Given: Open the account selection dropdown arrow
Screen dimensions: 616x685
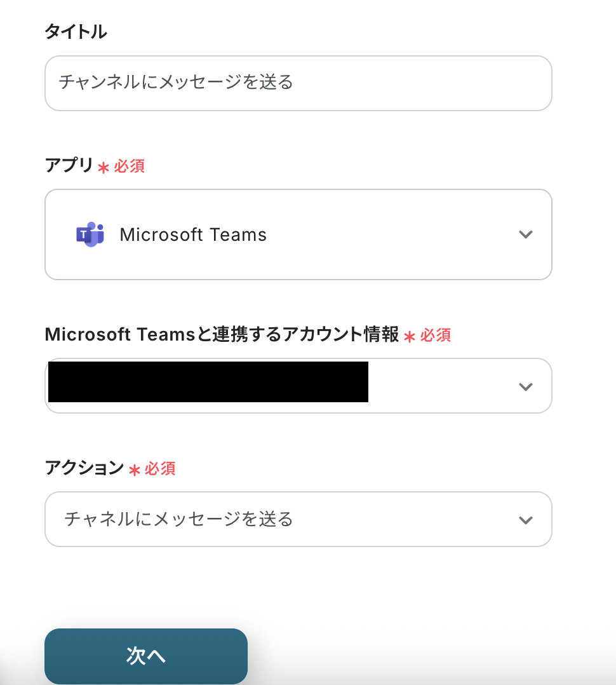Looking at the screenshot, I should tap(525, 386).
